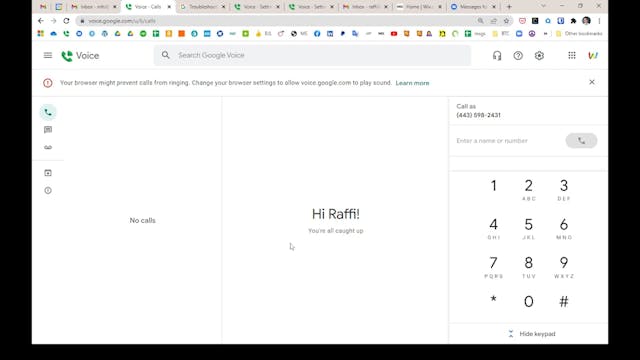
Task: Switch to the Troubleshoot tab
Action: click(202, 7)
